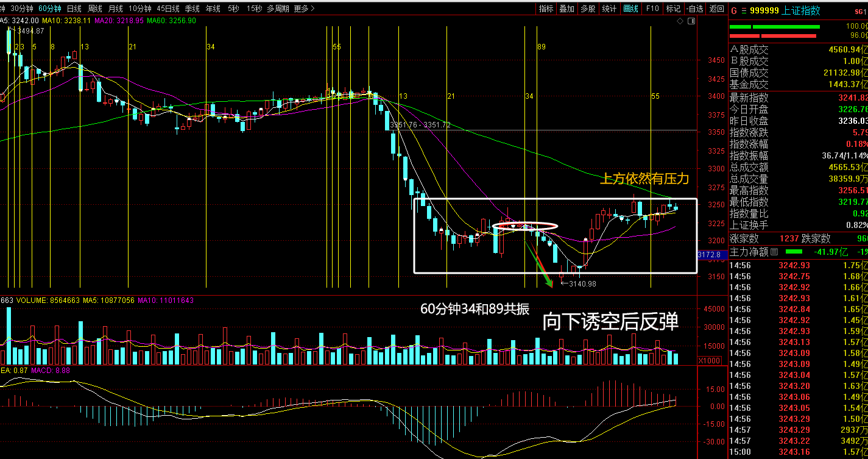This screenshot has height=459, width=868.
Task: Click the 国债成交 row
Action: click(798, 73)
